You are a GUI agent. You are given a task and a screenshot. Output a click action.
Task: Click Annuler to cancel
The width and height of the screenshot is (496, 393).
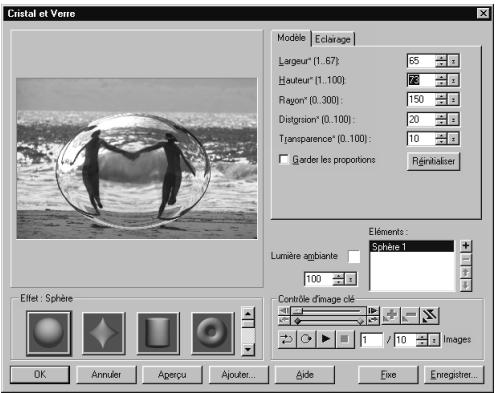(106, 375)
